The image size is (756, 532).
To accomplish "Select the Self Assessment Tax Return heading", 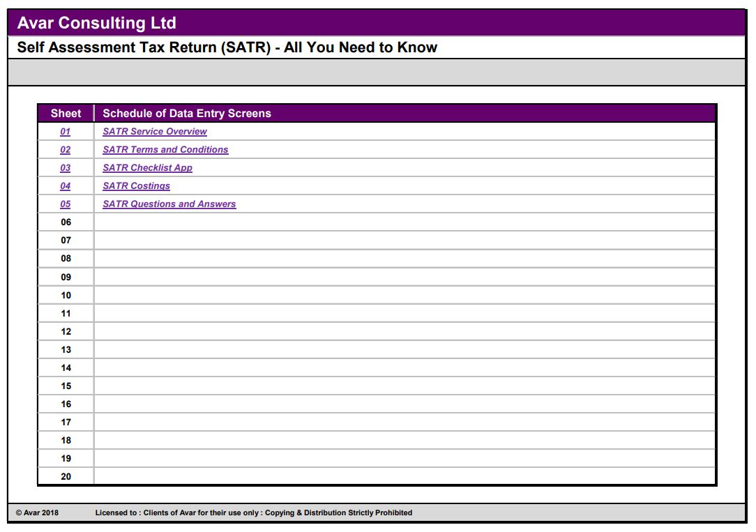I will pyautogui.click(x=227, y=47).
